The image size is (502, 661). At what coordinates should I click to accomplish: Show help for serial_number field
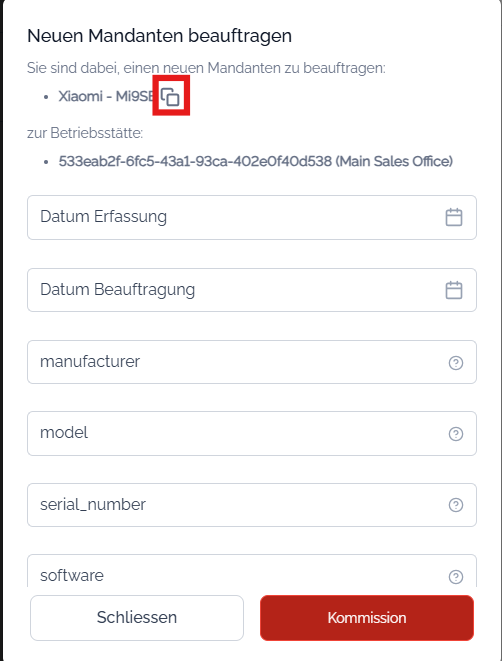[x=456, y=505]
